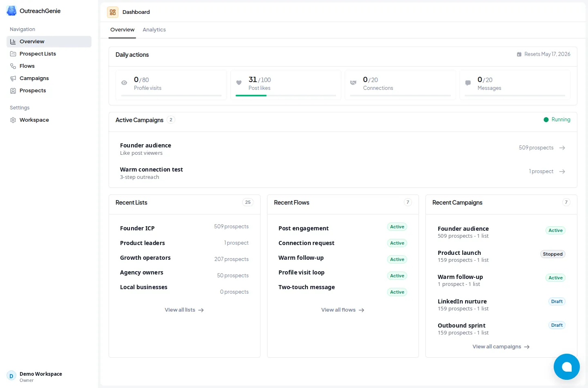Click the Demo Workspace avatar

tap(11, 376)
